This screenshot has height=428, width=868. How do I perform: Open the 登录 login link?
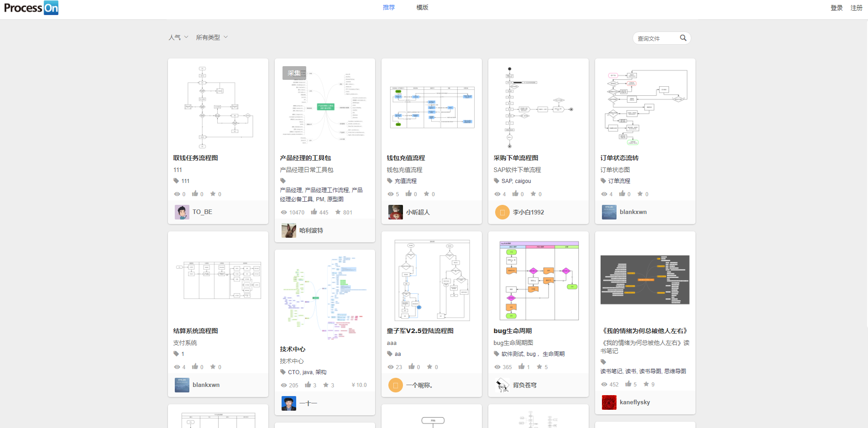point(837,8)
